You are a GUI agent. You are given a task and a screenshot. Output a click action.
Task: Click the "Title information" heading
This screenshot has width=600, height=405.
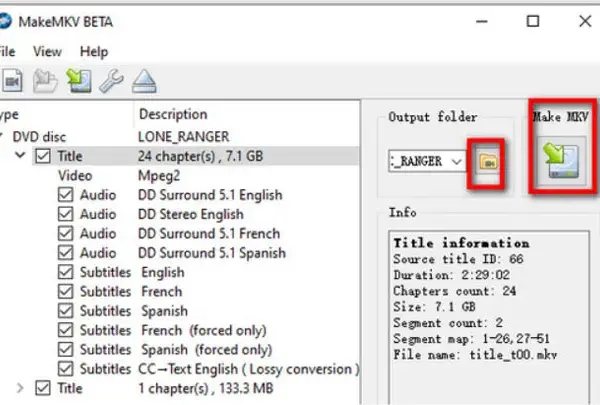(461, 243)
